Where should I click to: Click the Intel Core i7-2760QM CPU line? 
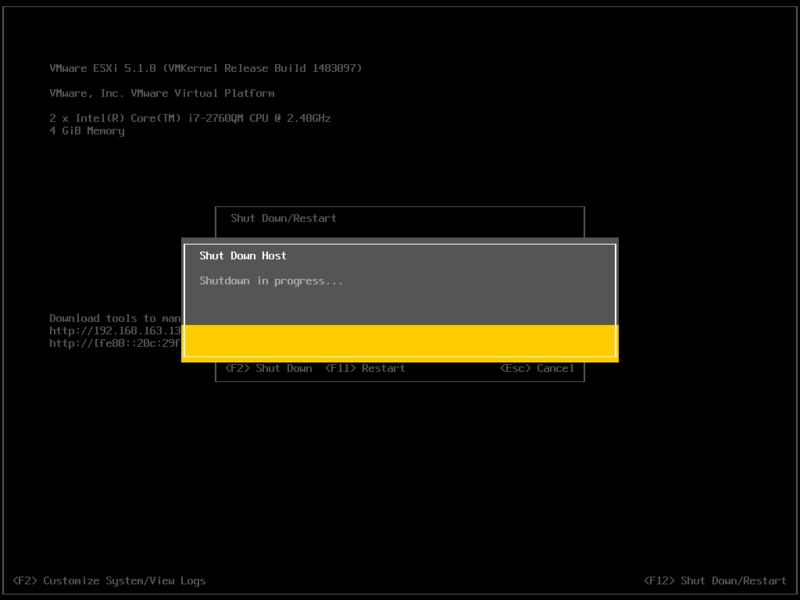(190, 118)
